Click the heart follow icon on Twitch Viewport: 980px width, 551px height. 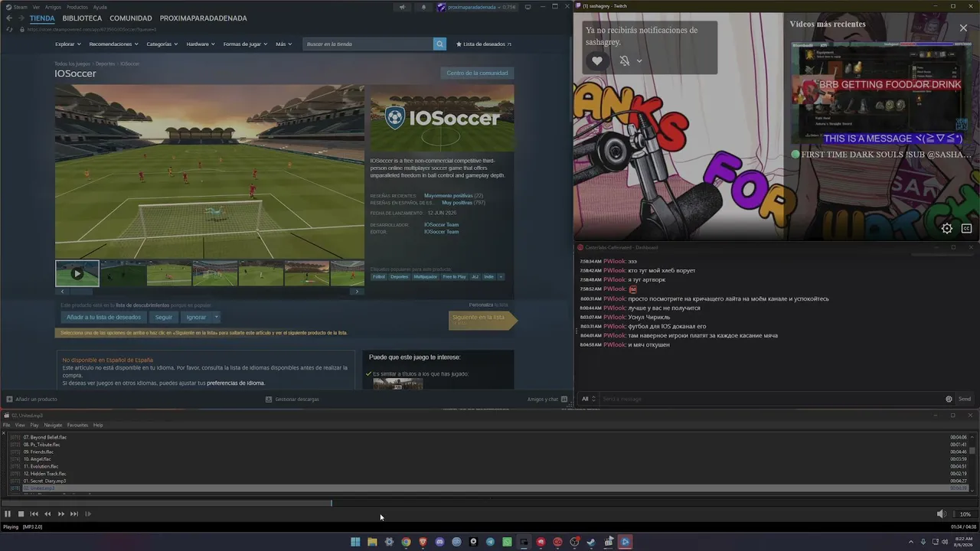(x=597, y=60)
